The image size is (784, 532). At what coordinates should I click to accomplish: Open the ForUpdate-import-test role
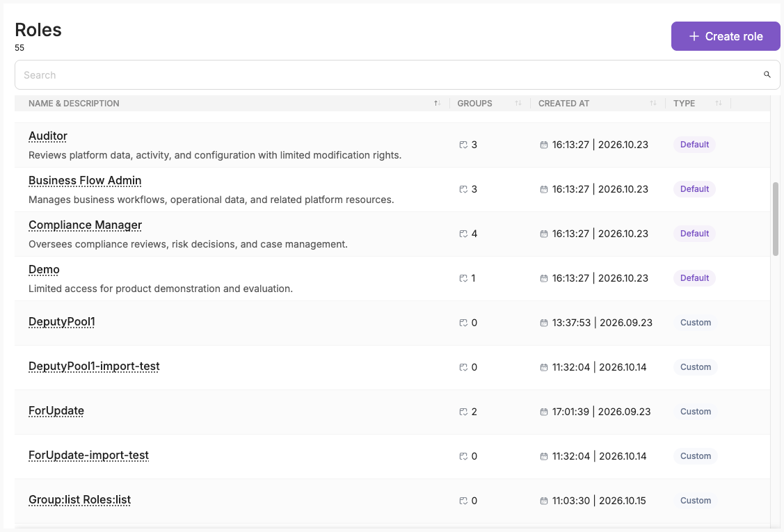tap(88, 455)
